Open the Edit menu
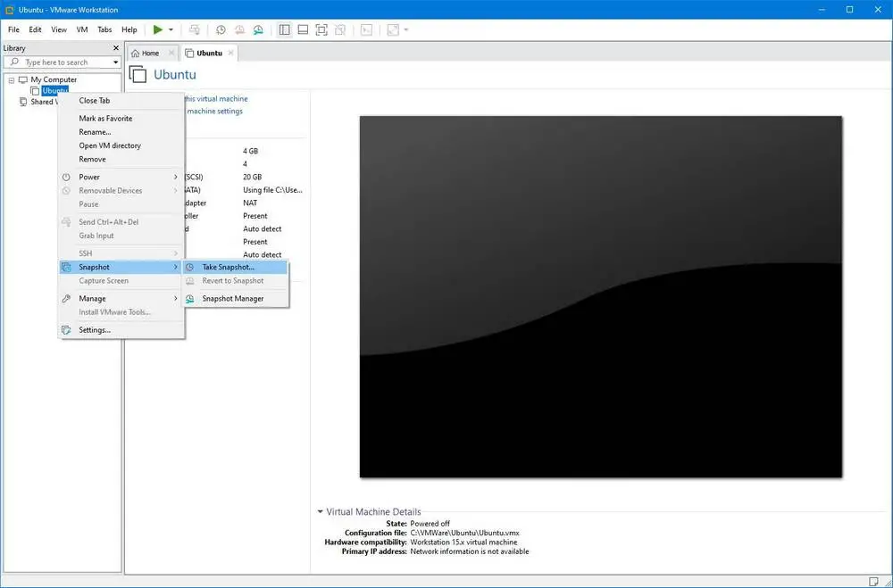This screenshot has height=588, width=893. coord(36,29)
